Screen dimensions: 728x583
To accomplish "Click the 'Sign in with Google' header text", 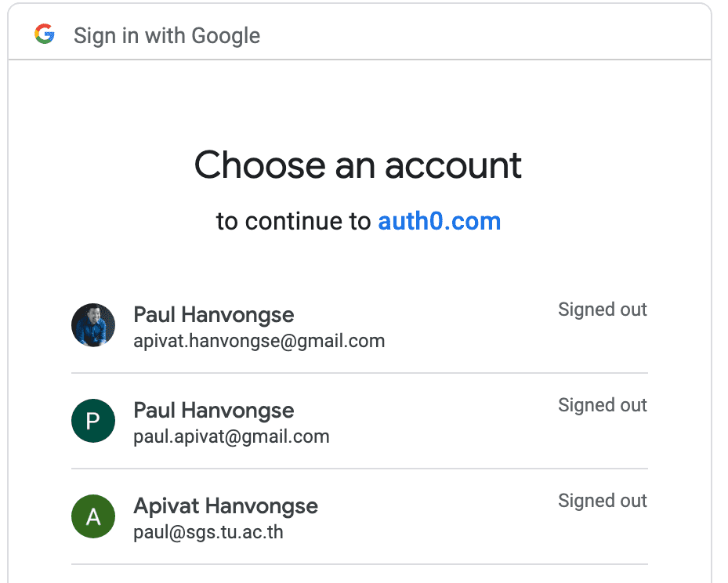I will pyautogui.click(x=167, y=36).
